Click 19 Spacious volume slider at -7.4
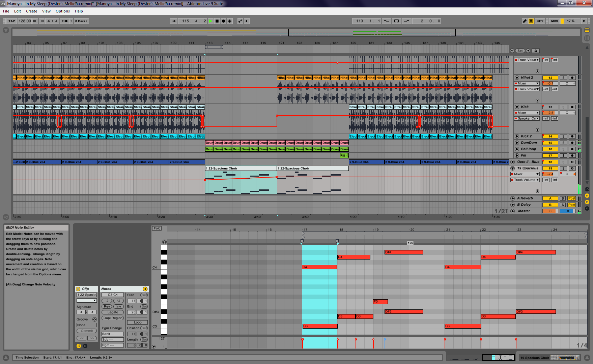Viewport: 593px width, 364px height. [x=550, y=174]
